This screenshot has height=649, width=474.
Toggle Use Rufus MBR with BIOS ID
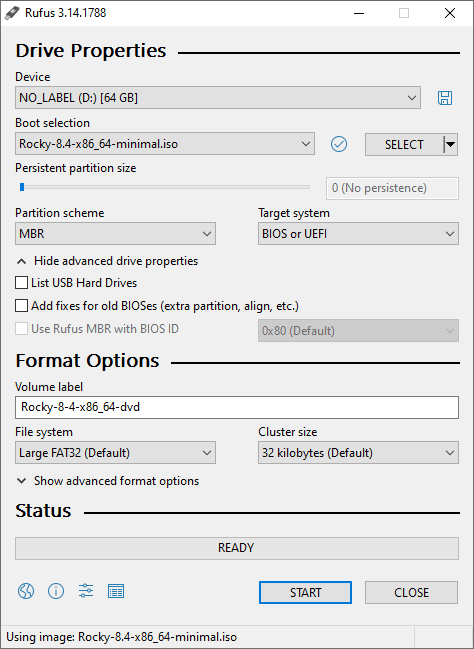coord(22,329)
